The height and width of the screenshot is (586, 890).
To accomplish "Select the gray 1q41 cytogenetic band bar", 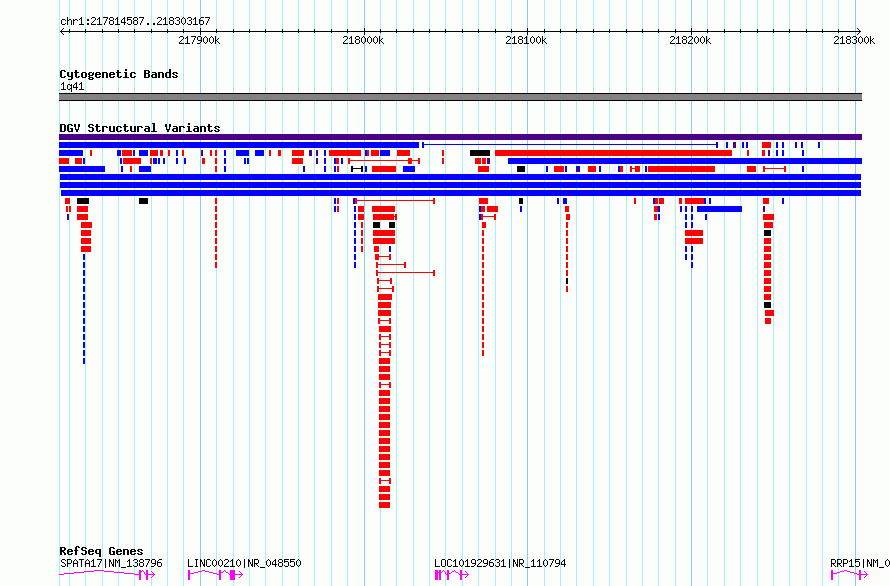I will pyautogui.click(x=460, y=97).
